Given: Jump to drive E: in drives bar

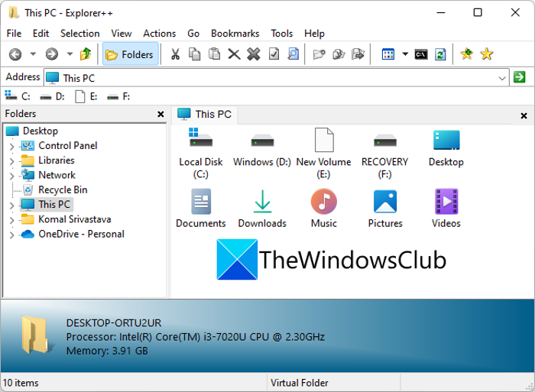Looking at the screenshot, I should pos(86,96).
